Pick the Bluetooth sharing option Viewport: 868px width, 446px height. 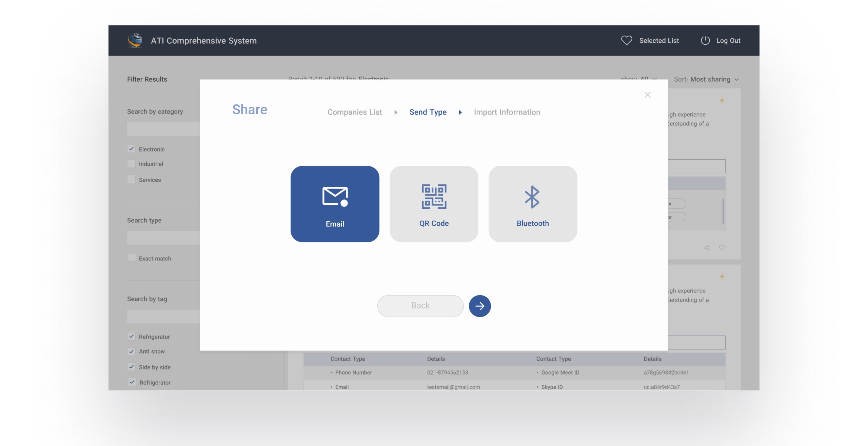532,204
